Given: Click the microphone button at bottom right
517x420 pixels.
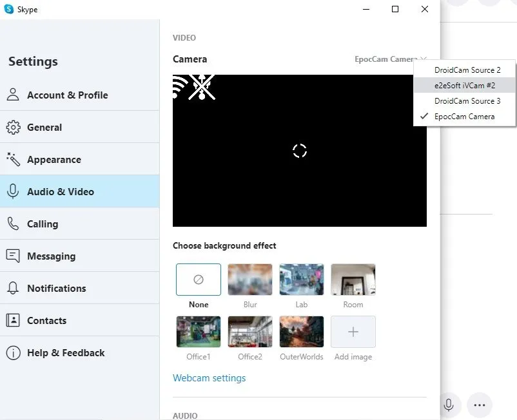Looking at the screenshot, I should 449,405.
